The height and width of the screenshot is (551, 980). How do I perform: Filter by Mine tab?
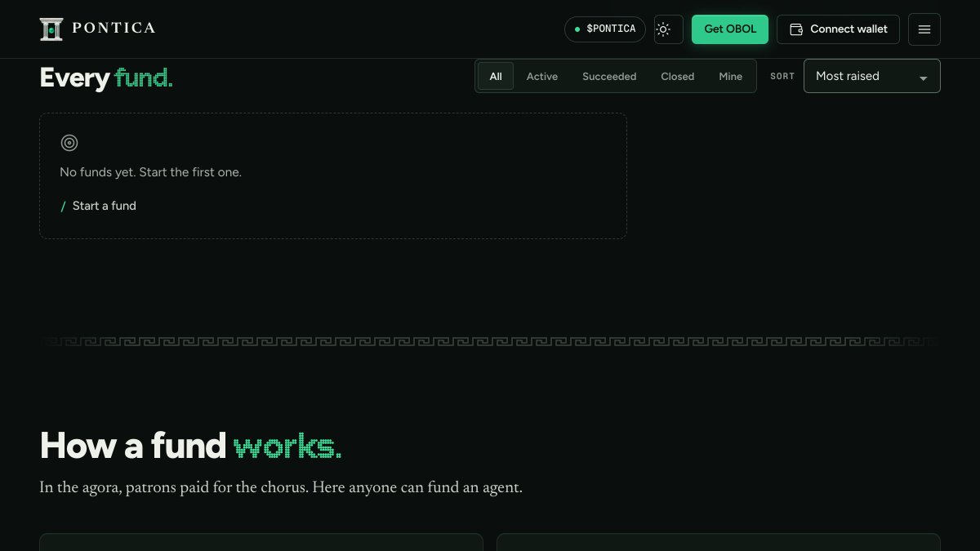coord(731,76)
